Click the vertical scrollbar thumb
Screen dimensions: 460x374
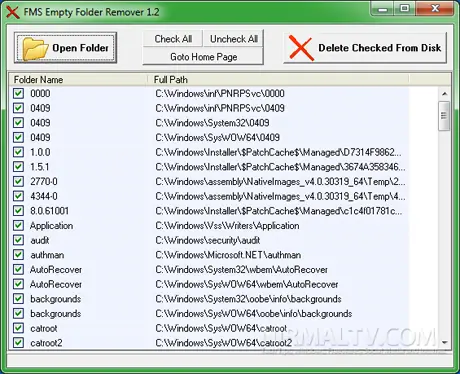(444, 116)
